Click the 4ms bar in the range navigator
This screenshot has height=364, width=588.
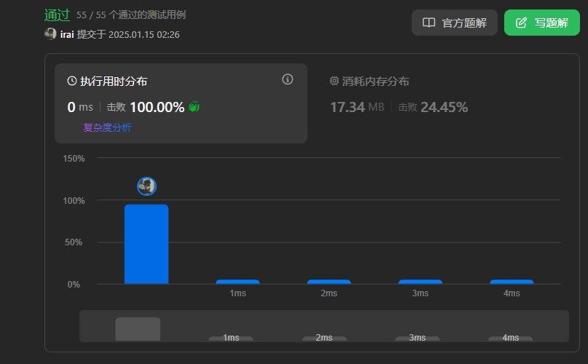point(510,339)
